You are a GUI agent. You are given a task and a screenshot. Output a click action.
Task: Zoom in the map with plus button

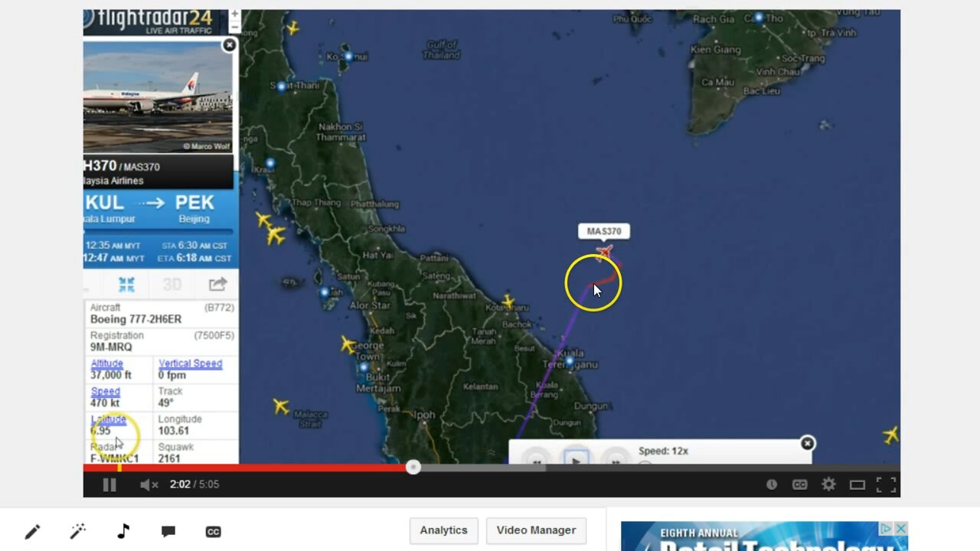click(x=235, y=14)
